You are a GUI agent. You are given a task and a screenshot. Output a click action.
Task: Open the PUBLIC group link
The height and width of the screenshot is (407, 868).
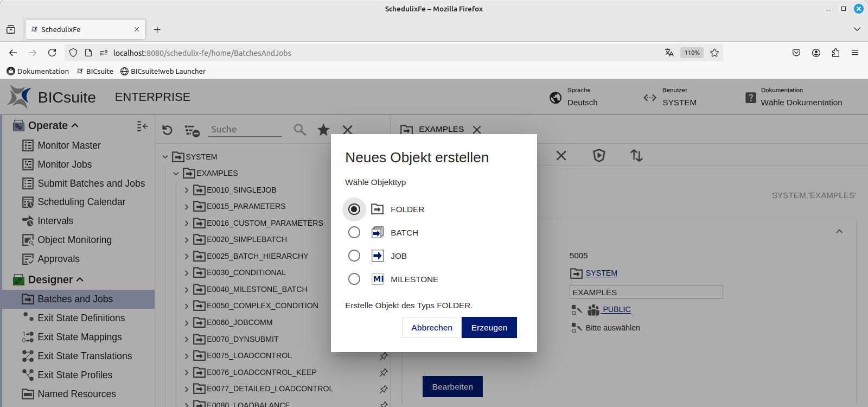click(616, 309)
